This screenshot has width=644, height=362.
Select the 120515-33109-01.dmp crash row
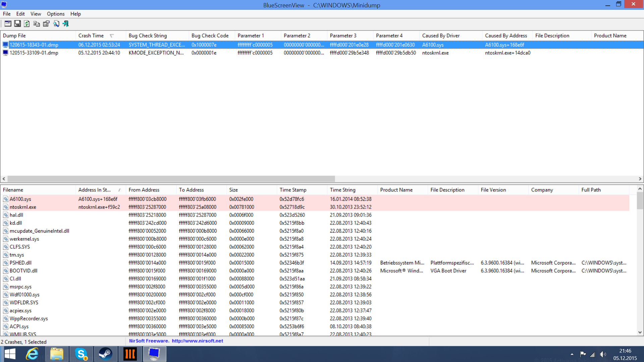[34, 53]
